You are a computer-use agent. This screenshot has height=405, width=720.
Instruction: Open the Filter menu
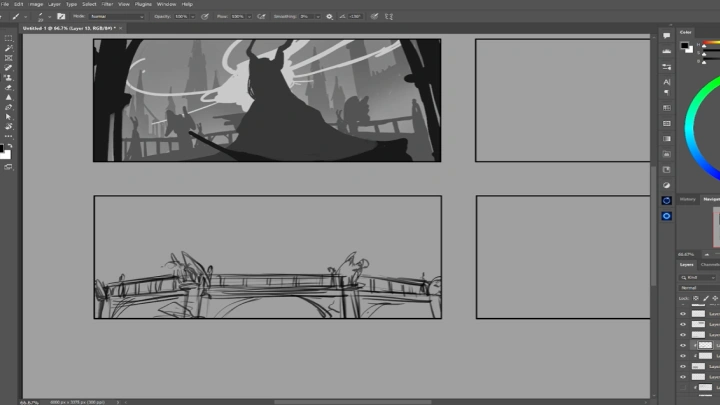[107, 4]
